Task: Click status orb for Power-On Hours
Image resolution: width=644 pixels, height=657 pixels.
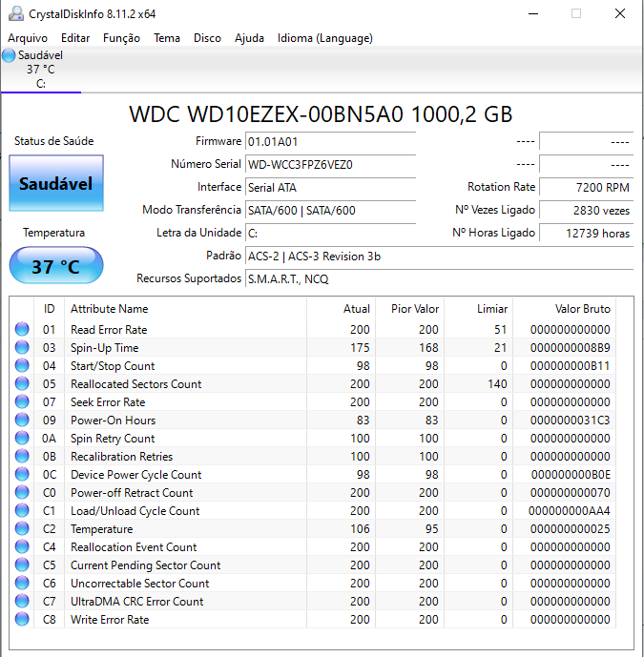Action: point(22,420)
